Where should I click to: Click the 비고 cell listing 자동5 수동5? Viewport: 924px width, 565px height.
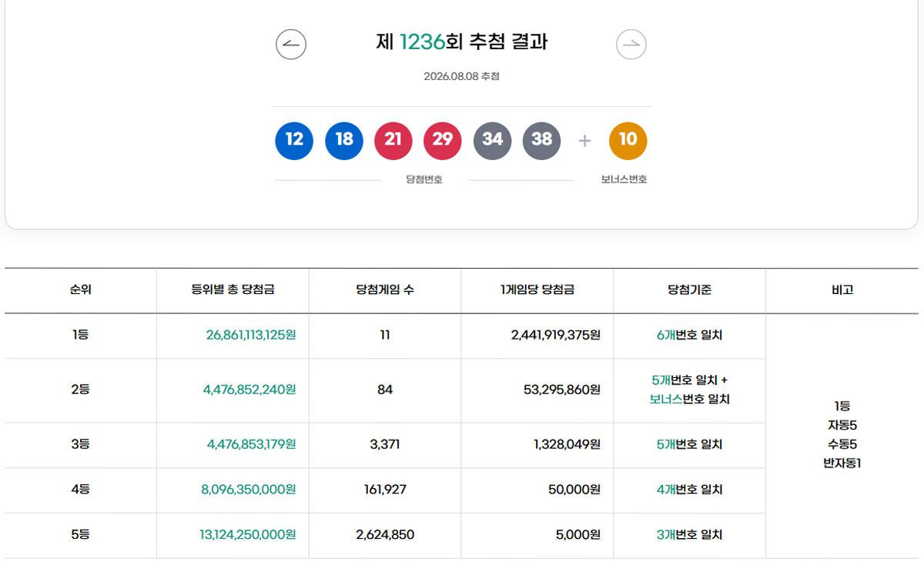pos(842,435)
